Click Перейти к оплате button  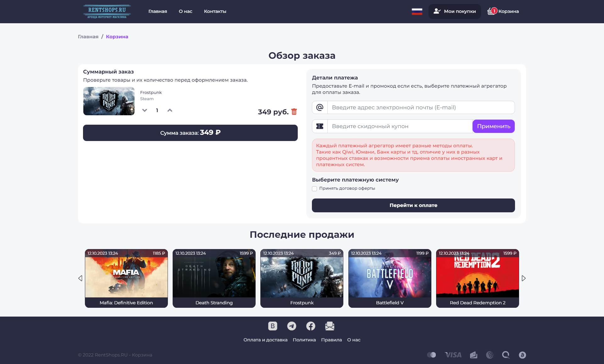pyautogui.click(x=413, y=205)
